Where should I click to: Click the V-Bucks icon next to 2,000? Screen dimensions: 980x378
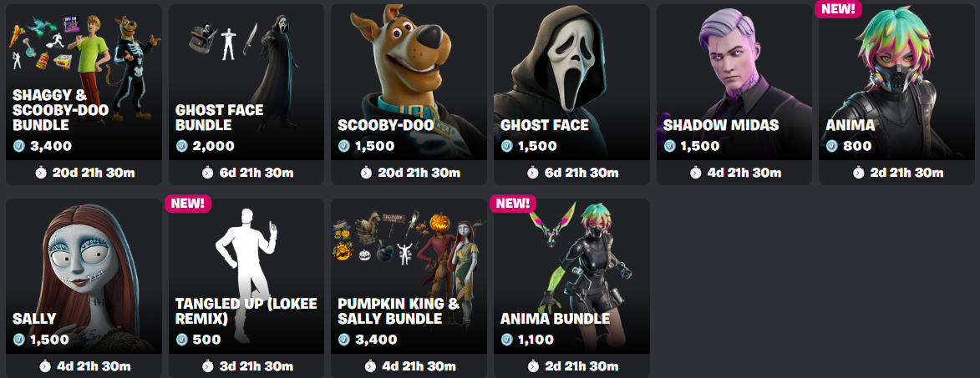181,146
